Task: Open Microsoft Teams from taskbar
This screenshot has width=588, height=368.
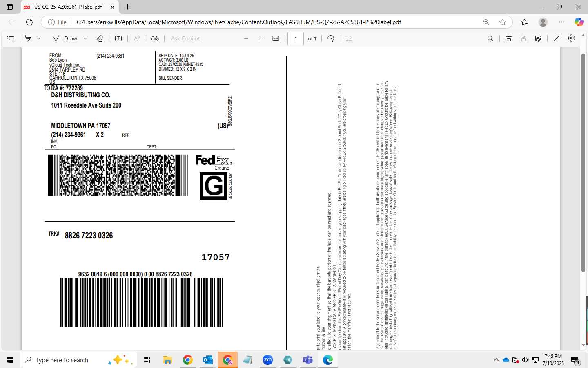Action: 308,360
